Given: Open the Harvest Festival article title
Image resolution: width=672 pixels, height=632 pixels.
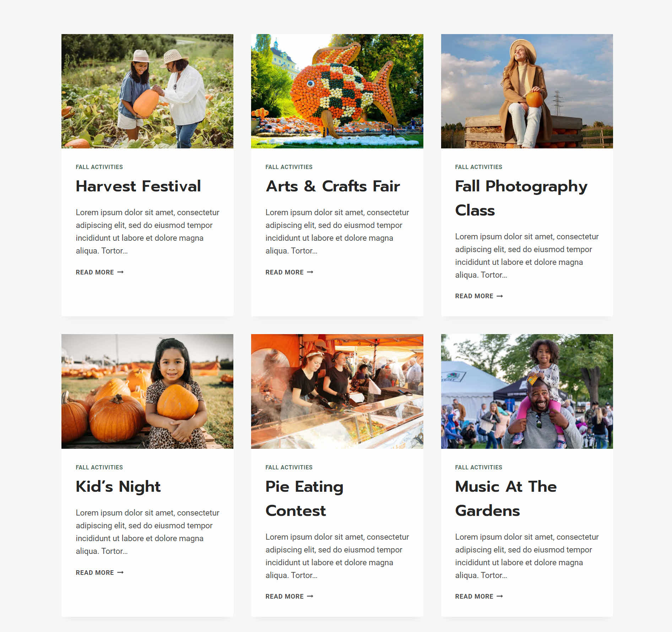Looking at the screenshot, I should pos(138,186).
